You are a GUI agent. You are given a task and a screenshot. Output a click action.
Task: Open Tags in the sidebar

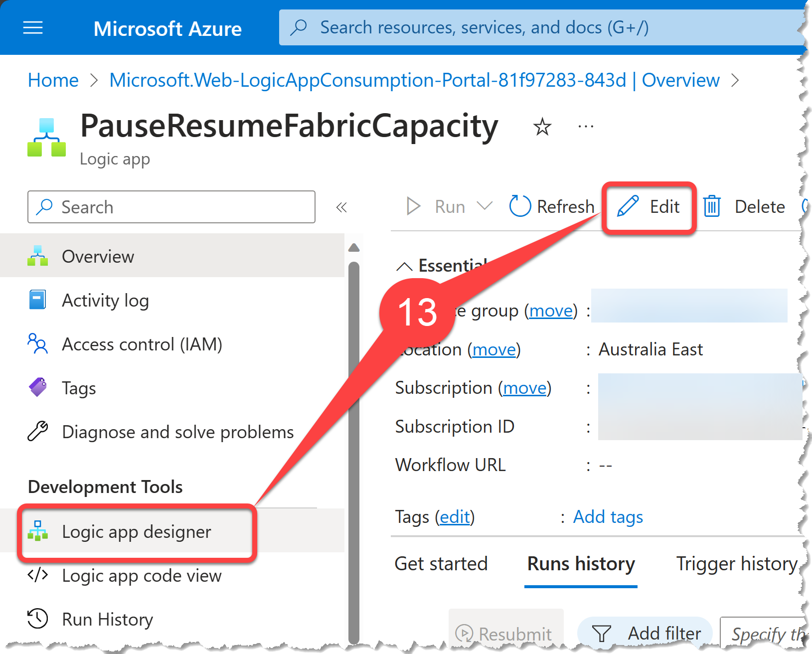point(172,388)
